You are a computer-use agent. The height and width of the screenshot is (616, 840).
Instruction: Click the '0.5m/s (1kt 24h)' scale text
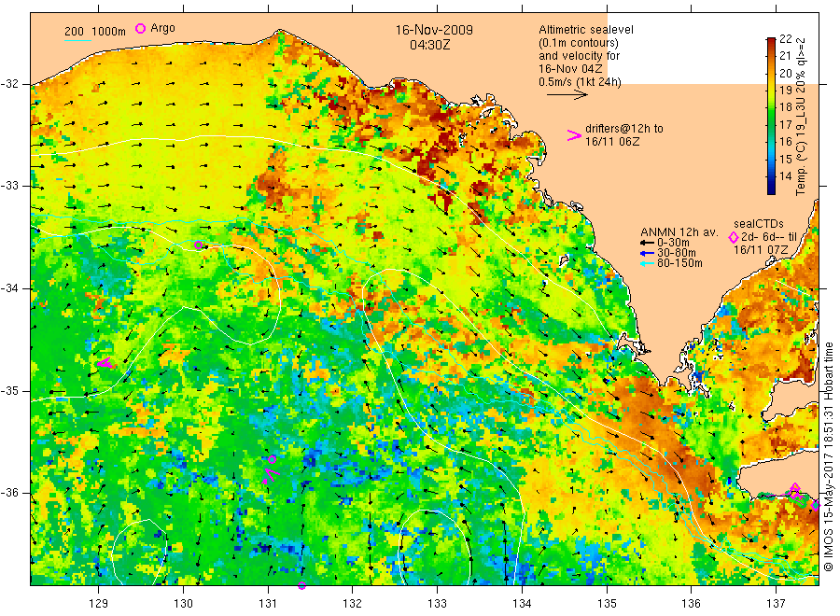coord(580,82)
